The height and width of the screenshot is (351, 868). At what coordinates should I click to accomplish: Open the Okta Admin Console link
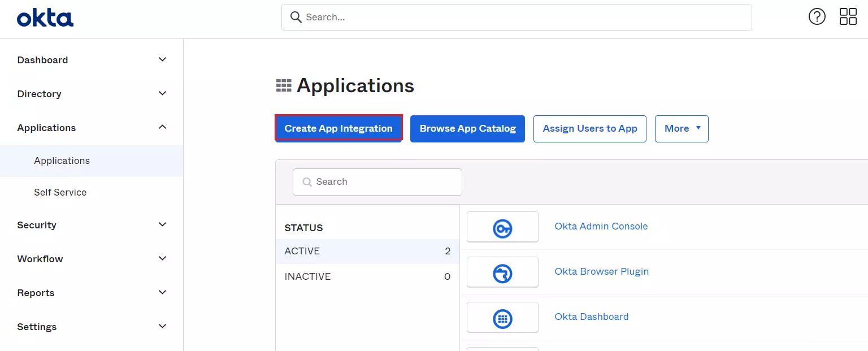[x=601, y=227]
